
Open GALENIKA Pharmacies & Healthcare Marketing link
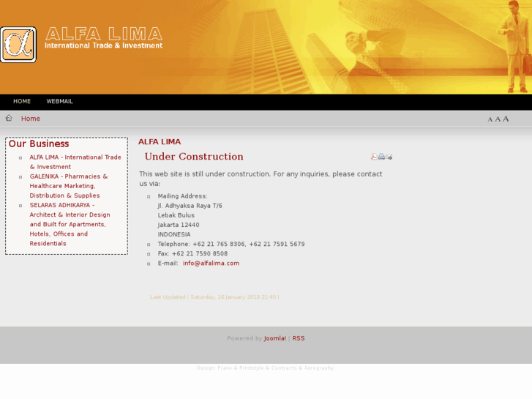pos(69,186)
